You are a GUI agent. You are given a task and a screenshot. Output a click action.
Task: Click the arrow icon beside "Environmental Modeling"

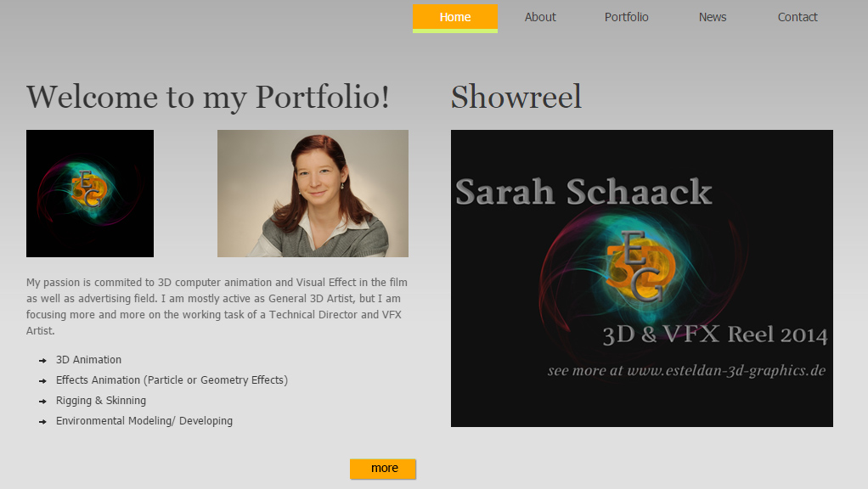(x=42, y=421)
